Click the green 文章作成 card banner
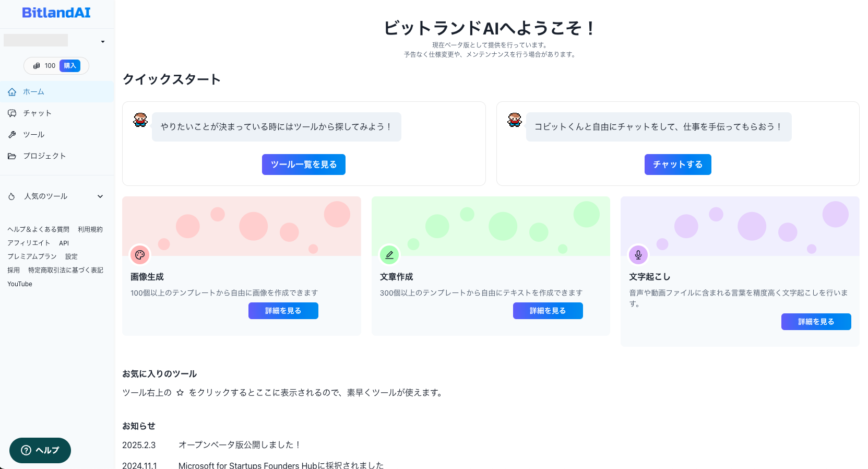The image size is (868, 469). (x=491, y=226)
